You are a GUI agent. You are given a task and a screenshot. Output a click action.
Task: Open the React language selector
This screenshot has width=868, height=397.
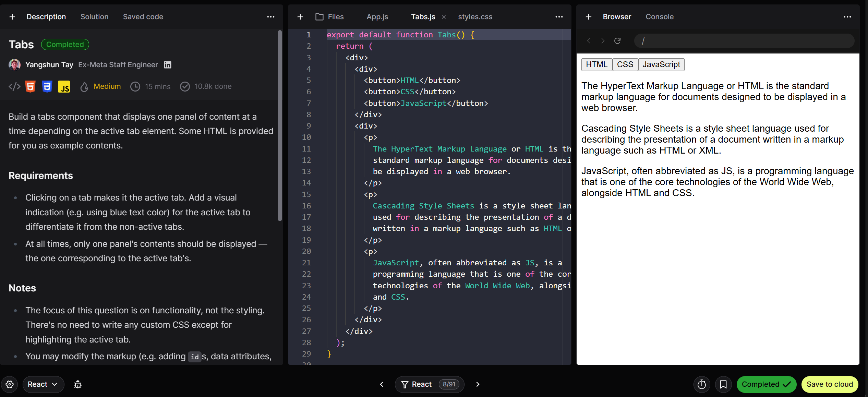(x=43, y=384)
